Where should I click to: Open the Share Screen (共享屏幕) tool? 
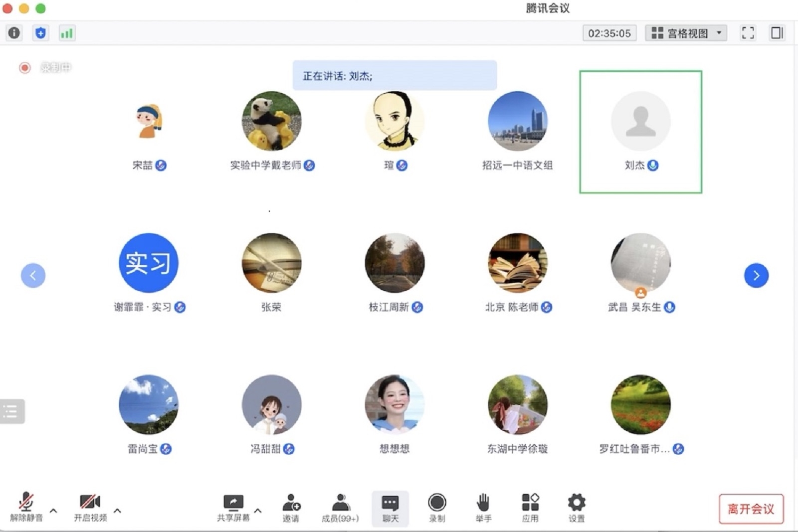click(233, 508)
